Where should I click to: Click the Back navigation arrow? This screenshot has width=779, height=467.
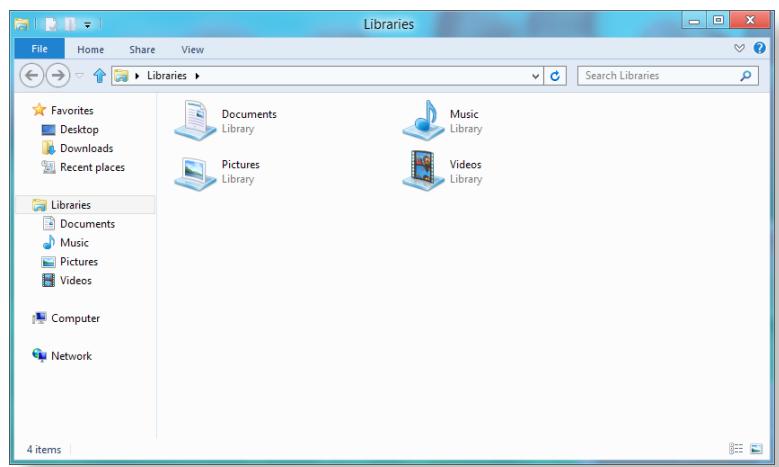coord(31,76)
